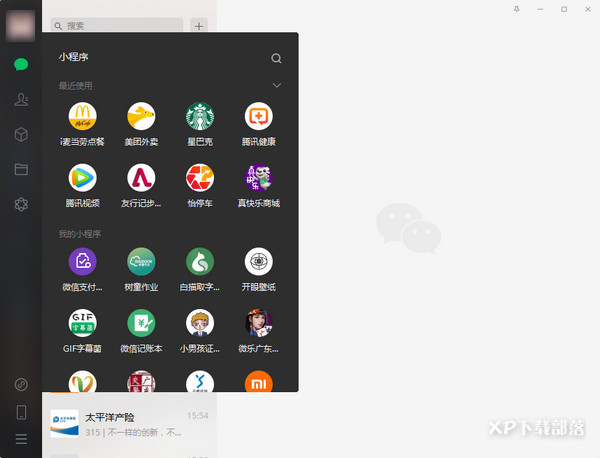Image resolution: width=600 pixels, height=458 pixels.
Task: Open the 太平洋产险 chat conversation
Action: [x=129, y=424]
